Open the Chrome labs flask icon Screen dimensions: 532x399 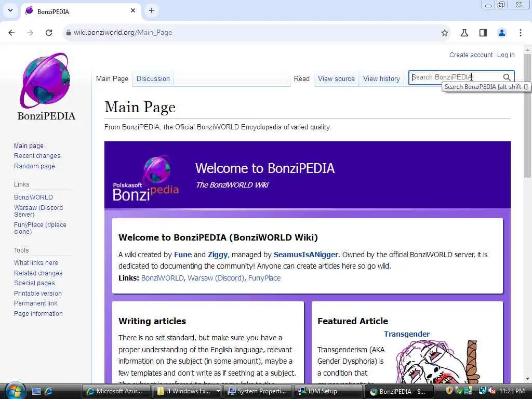(x=464, y=33)
